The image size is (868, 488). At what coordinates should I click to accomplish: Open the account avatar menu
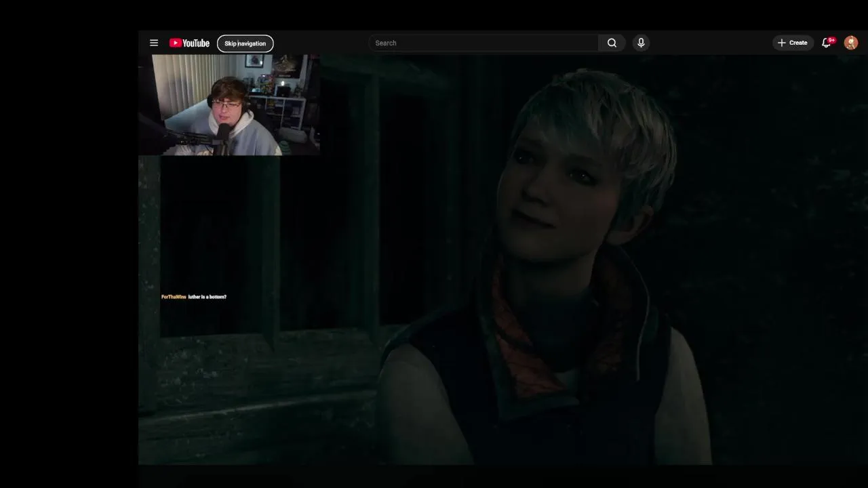click(851, 43)
